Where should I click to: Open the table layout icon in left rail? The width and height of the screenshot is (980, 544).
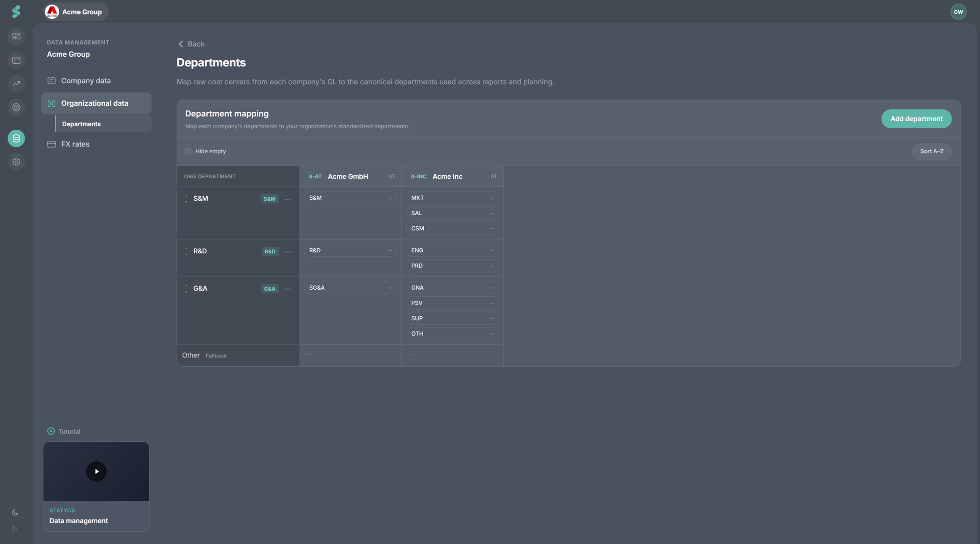pos(16,60)
